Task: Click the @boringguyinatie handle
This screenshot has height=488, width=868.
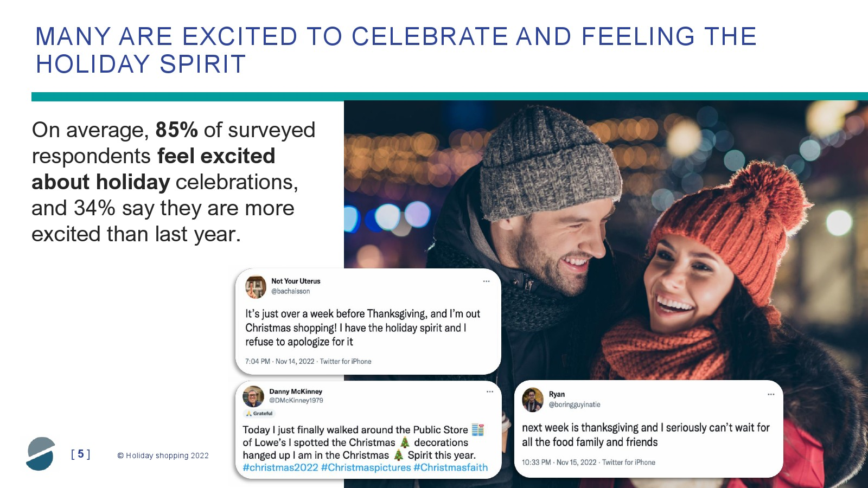Action: coord(575,404)
